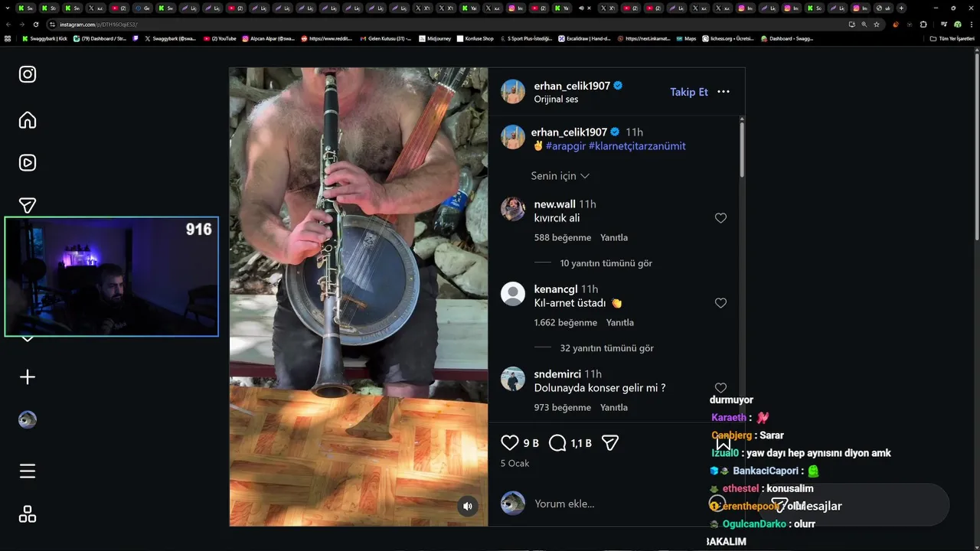Screen dimensions: 980x551
Task: Click the Takip Et follow button
Action: pos(689,92)
